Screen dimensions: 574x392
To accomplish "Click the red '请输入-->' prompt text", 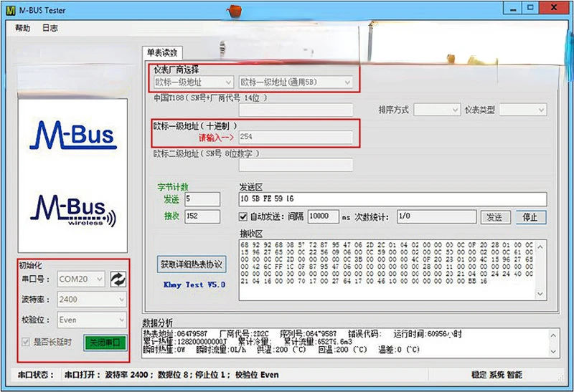I will point(217,138).
